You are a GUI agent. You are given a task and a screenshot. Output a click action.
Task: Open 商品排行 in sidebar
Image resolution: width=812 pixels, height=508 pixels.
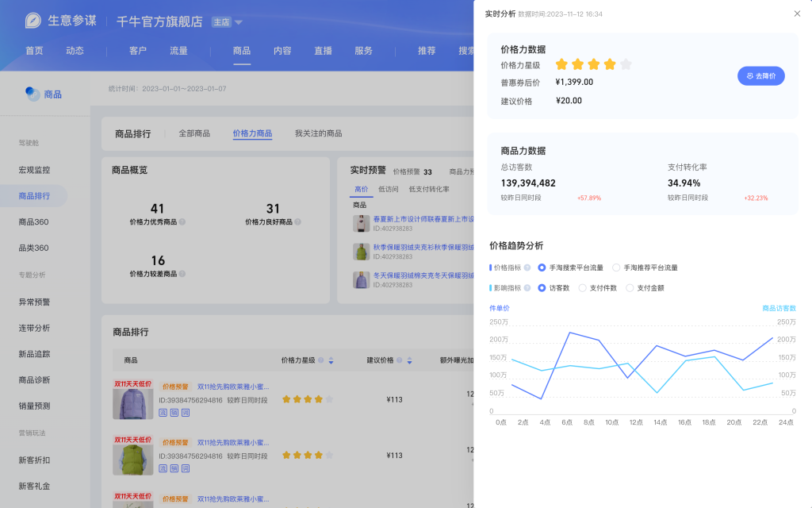pos(34,196)
